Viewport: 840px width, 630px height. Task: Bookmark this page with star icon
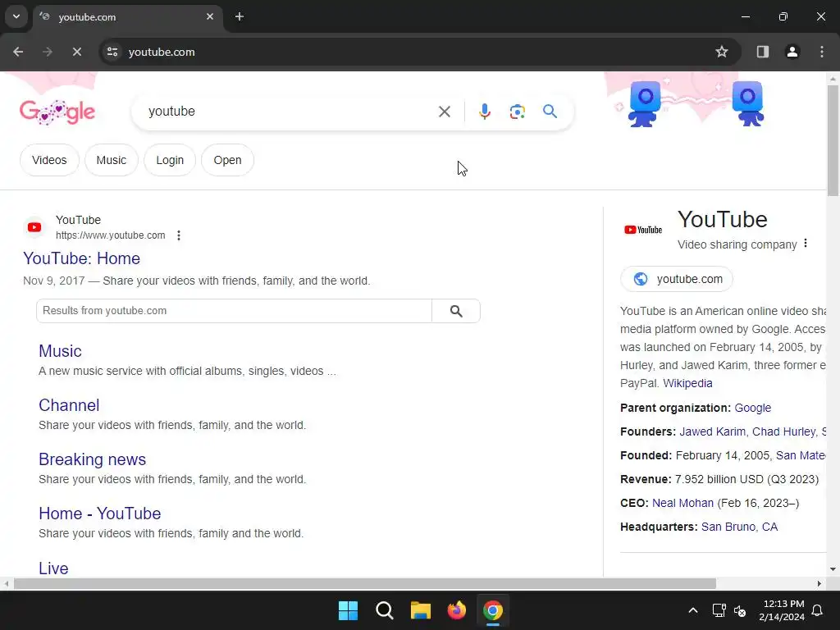[x=722, y=52]
